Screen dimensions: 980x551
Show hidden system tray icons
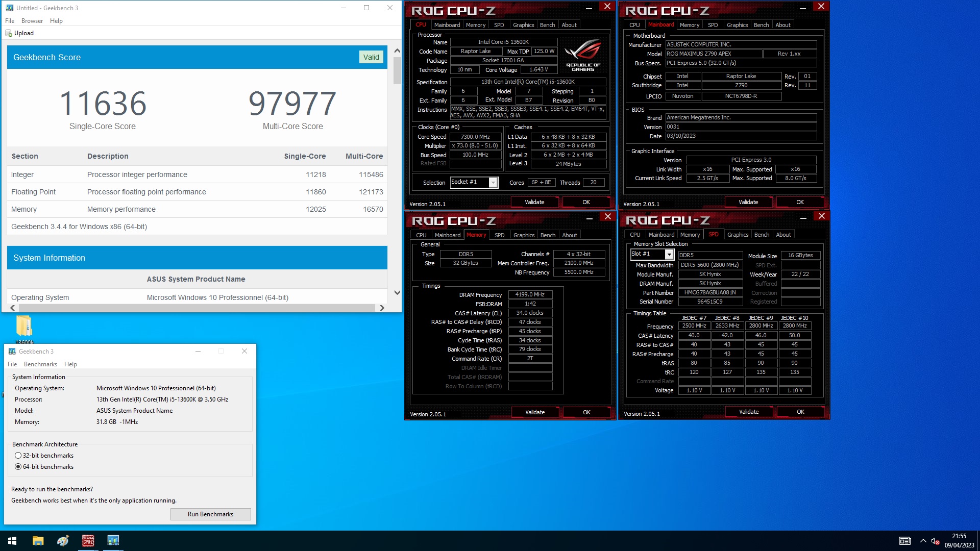coord(923,541)
